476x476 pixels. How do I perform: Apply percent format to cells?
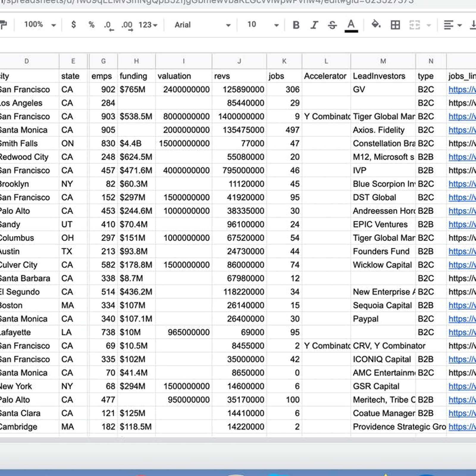point(91,25)
